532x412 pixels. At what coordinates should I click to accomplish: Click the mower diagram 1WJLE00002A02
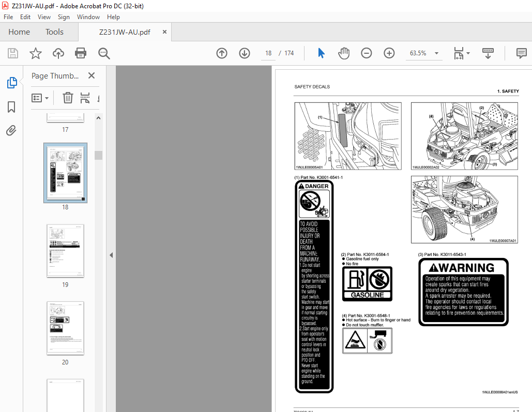464,136
